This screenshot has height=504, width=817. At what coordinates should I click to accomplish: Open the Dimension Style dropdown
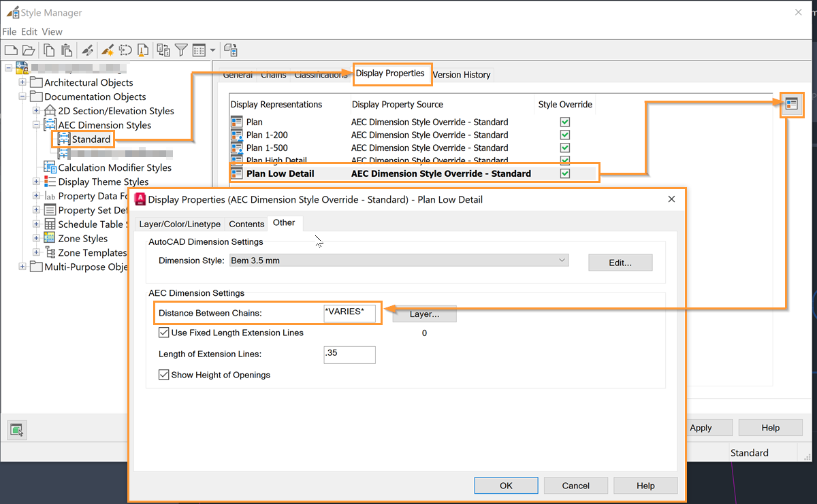point(562,260)
